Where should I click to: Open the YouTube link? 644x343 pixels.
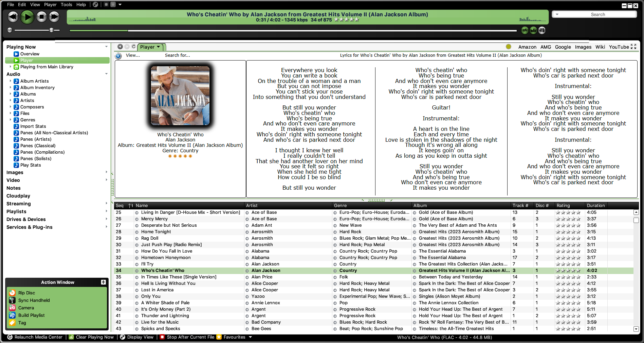619,47
